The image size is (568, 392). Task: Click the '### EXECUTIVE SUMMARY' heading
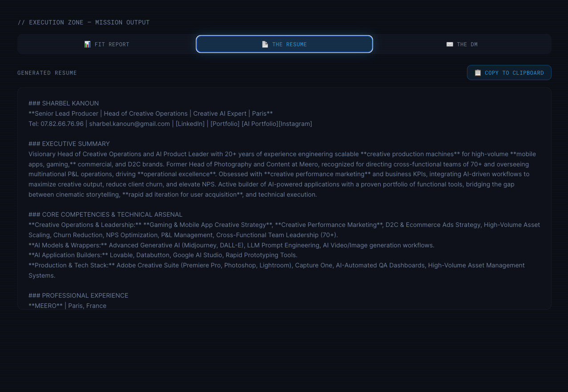click(69, 144)
